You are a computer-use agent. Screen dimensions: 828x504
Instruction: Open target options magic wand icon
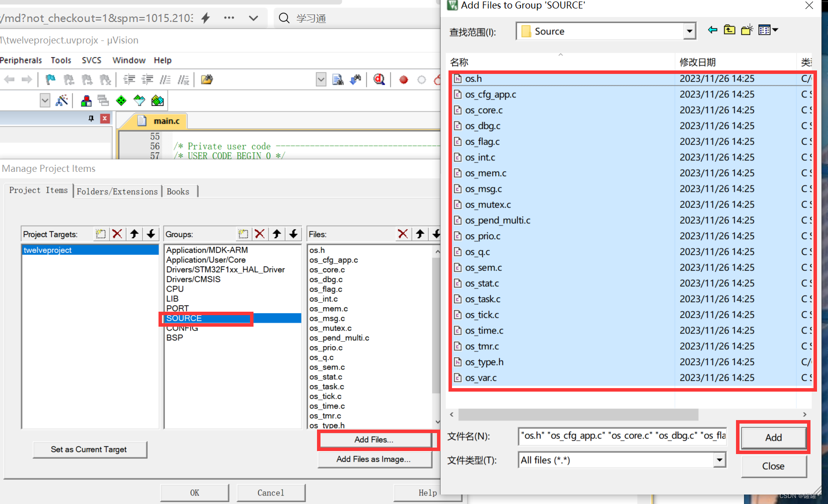click(62, 100)
